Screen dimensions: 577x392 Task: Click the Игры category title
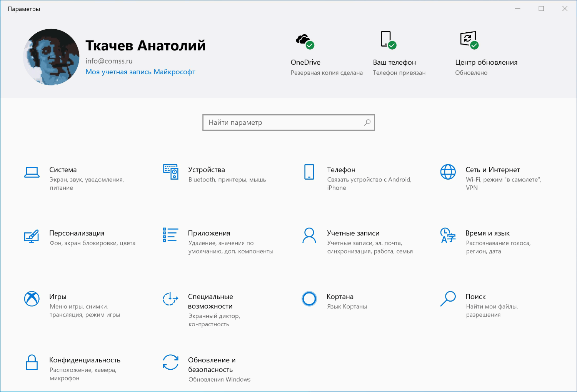pyautogui.click(x=58, y=297)
